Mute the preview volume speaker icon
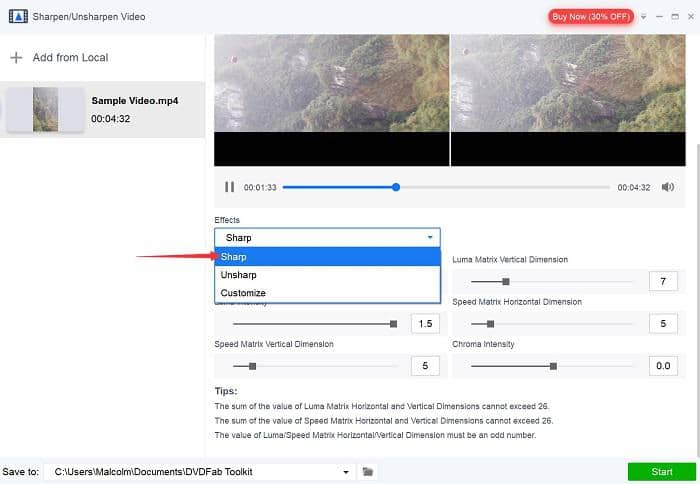 coord(668,187)
